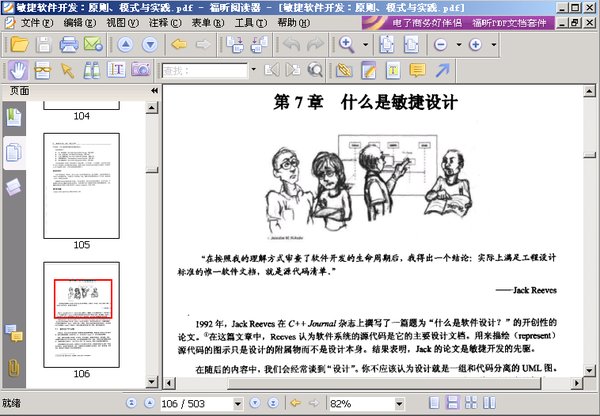Switch to single page layout
The width and height of the screenshot is (600, 416).
pos(434,403)
